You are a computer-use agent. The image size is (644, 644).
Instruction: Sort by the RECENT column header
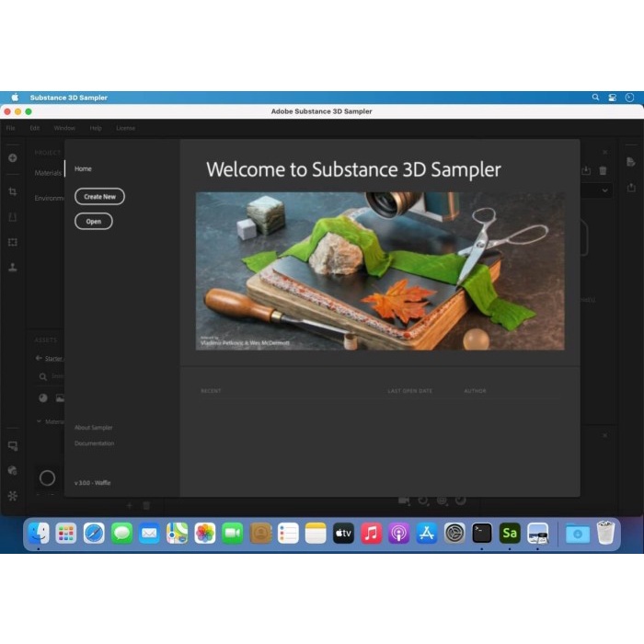211,391
